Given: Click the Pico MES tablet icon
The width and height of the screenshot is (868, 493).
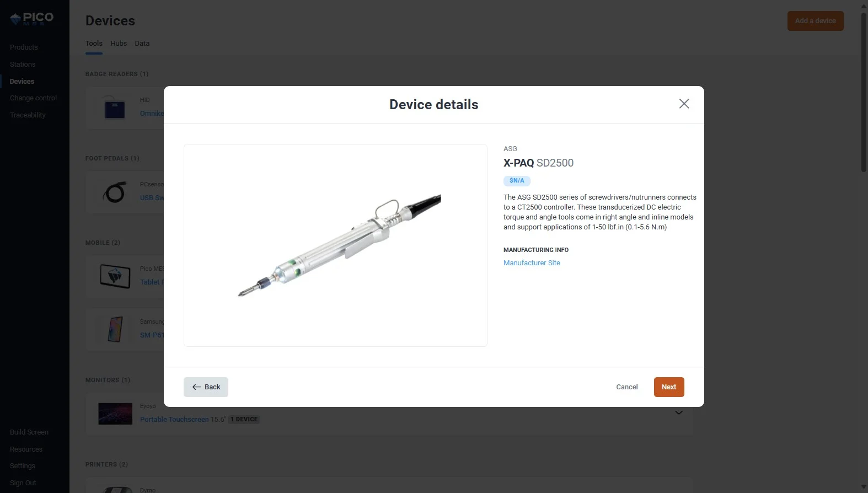Looking at the screenshot, I should (x=115, y=276).
